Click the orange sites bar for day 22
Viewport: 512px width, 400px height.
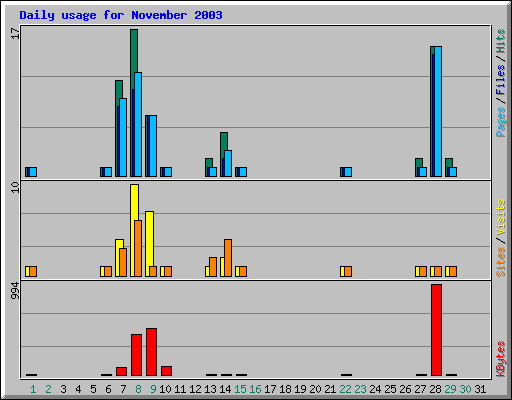348,271
